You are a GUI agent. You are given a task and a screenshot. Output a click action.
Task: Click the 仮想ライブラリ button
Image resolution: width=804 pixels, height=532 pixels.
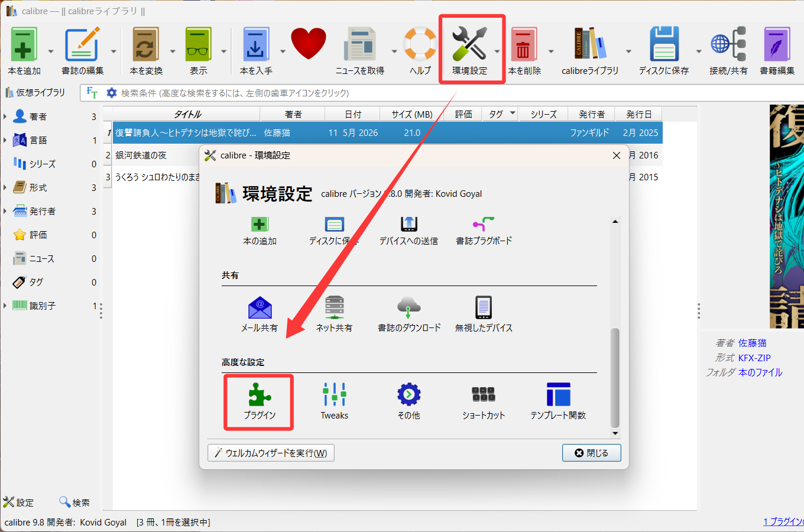(35, 93)
